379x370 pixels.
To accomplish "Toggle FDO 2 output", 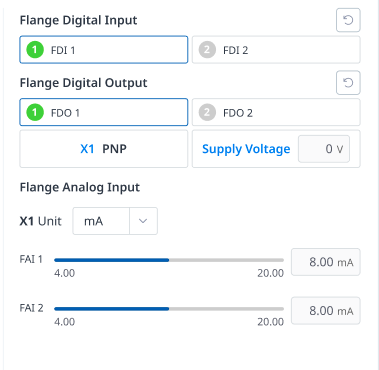I will pos(276,112).
